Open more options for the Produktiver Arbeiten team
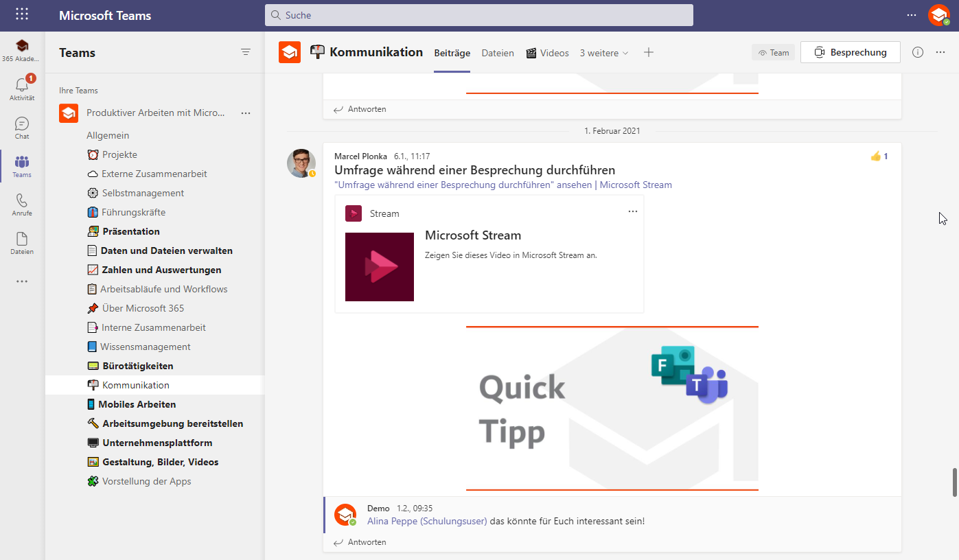The height and width of the screenshot is (560, 959). click(x=246, y=113)
